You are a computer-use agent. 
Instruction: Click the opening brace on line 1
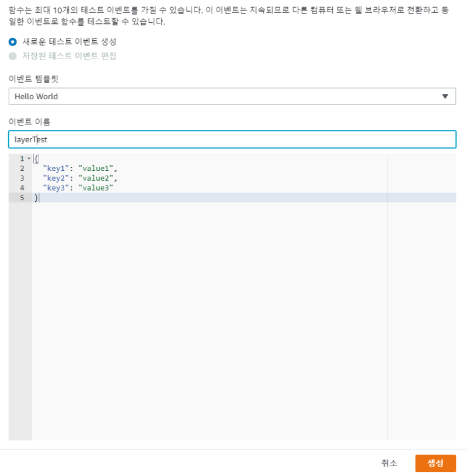click(x=35, y=158)
